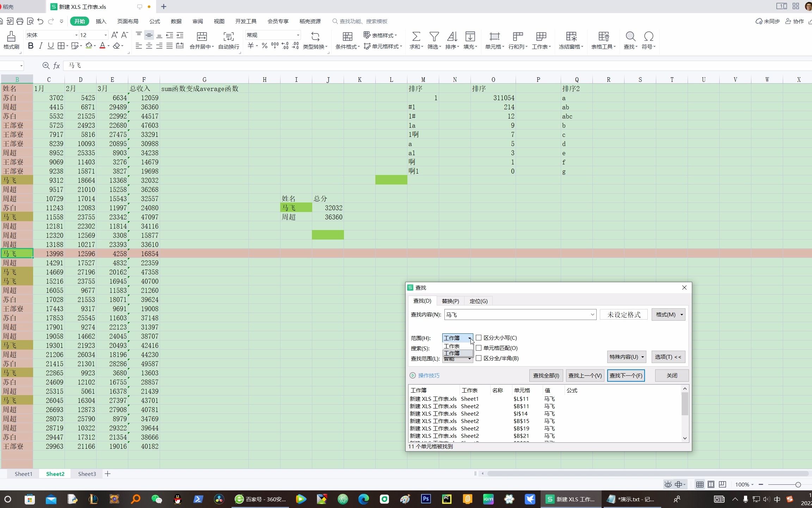The height and width of the screenshot is (508, 812).
Task: Select 工作簿 in the range dropdown list
Action: coord(457,353)
